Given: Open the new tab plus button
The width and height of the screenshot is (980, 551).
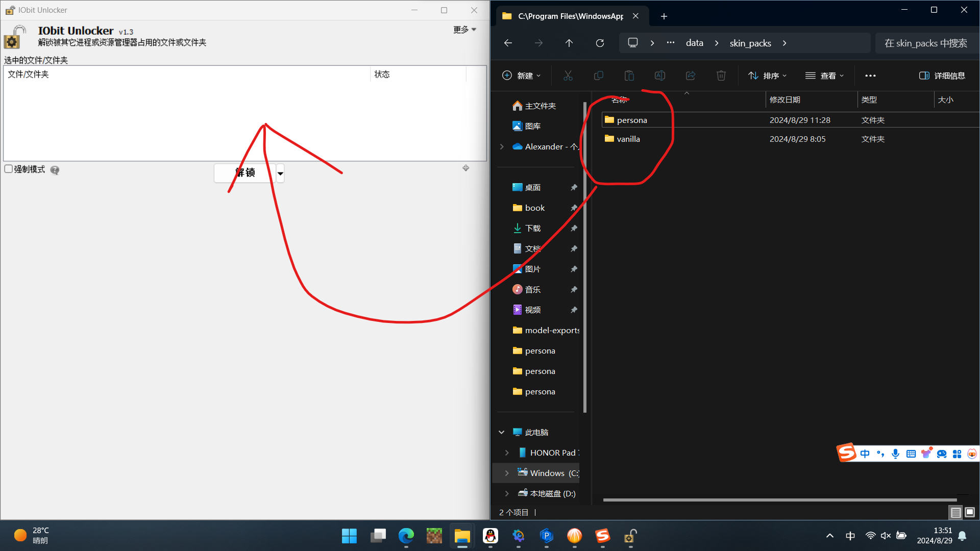Looking at the screenshot, I should 664,16.
